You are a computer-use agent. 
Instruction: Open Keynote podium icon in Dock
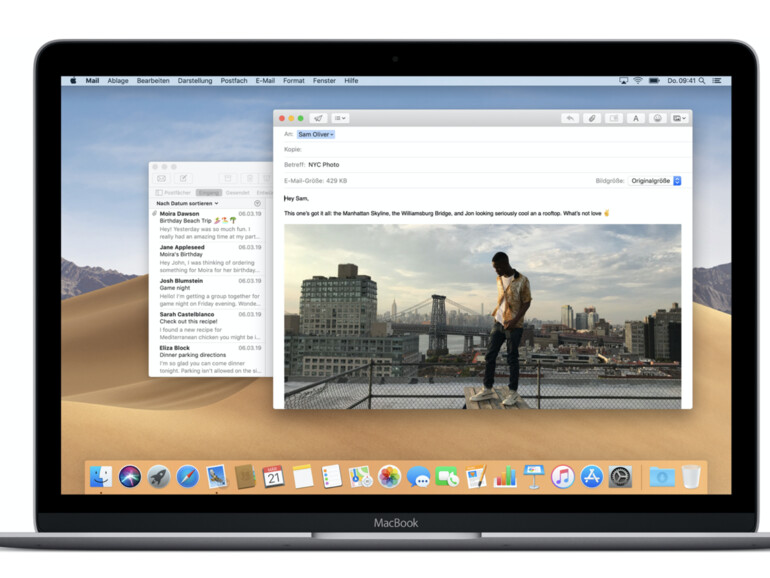(534, 476)
